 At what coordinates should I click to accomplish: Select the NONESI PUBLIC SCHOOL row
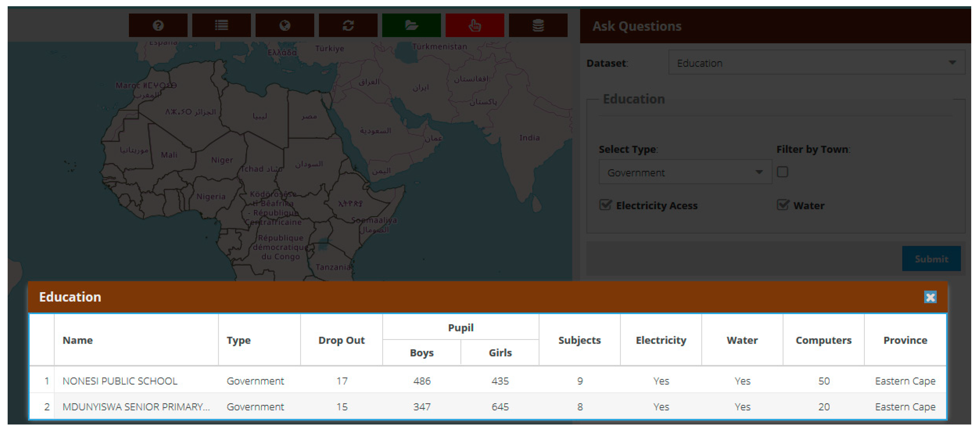click(x=488, y=381)
